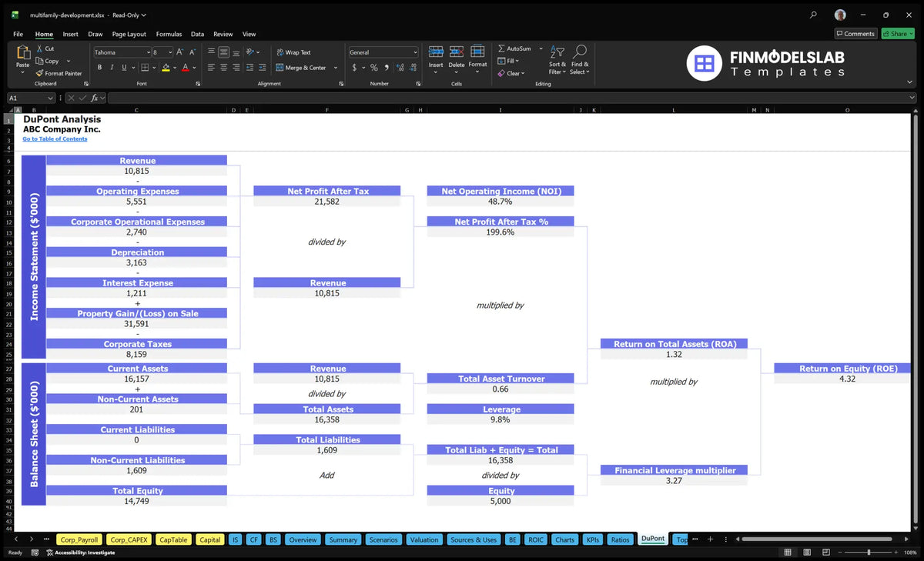Increase the font size

[180, 52]
